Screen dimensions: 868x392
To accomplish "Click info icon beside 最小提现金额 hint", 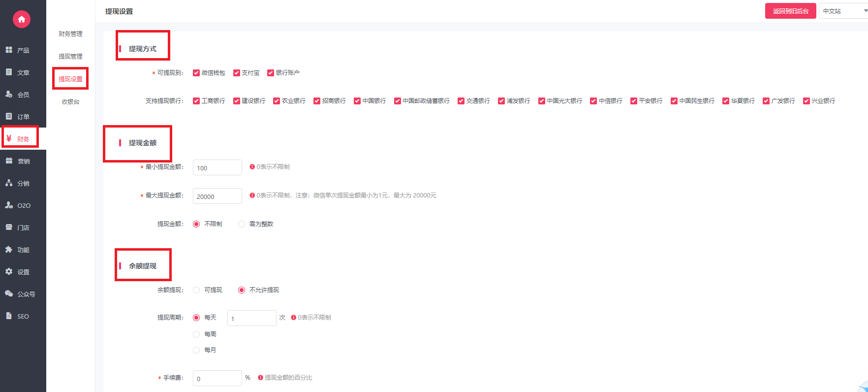I will pyautogui.click(x=252, y=167).
